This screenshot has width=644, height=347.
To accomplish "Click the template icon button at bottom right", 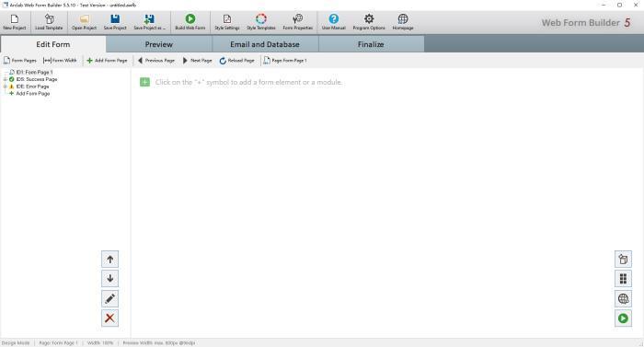I will coord(623,260).
